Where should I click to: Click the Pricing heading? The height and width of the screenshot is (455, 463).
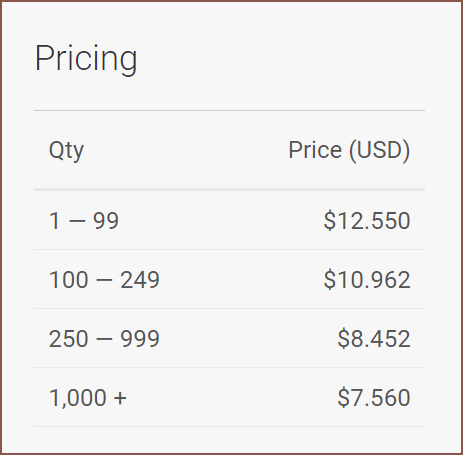coord(86,58)
